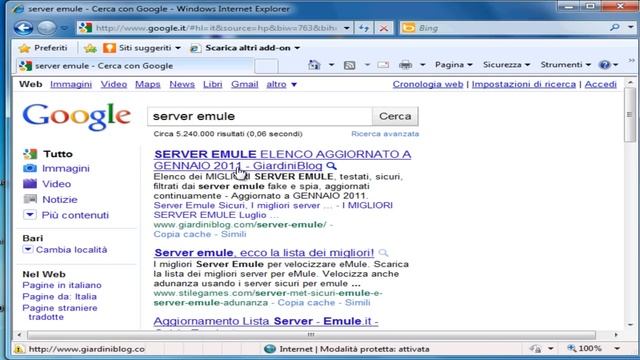The image size is (640, 360).
Task: Filter by Pagine in italiano
Action: coord(62,285)
